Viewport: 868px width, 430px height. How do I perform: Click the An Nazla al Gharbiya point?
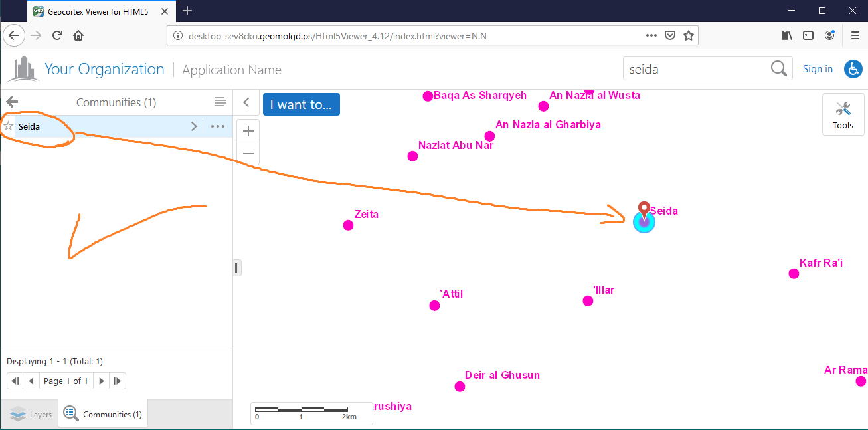click(x=489, y=136)
